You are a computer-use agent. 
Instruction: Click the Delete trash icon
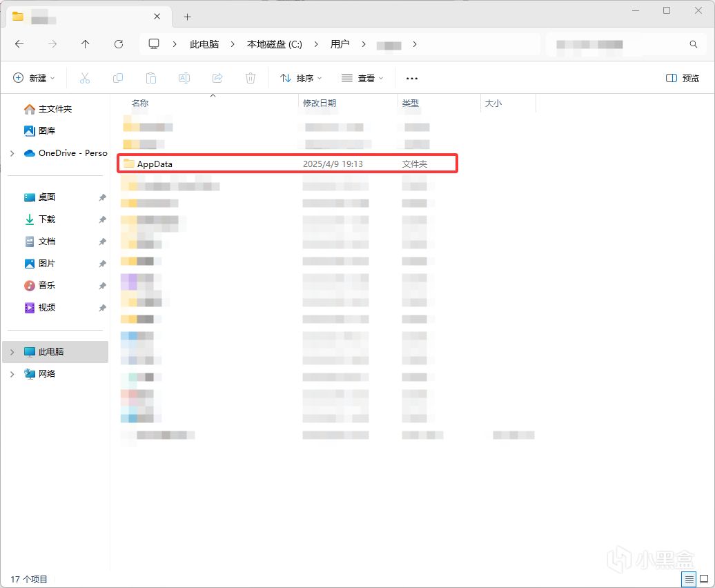[x=251, y=79]
